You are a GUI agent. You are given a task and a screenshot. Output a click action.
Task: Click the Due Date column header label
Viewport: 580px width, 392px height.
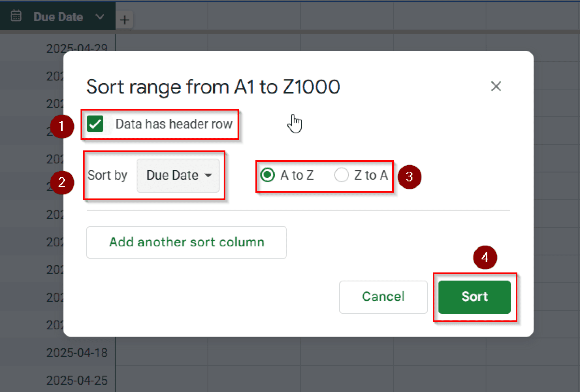coord(58,16)
